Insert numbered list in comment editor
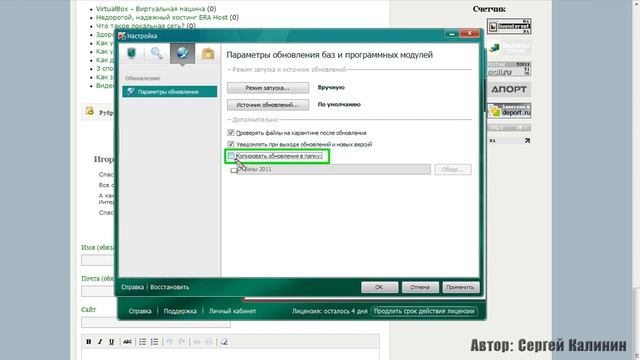640x360 pixels. [154, 342]
